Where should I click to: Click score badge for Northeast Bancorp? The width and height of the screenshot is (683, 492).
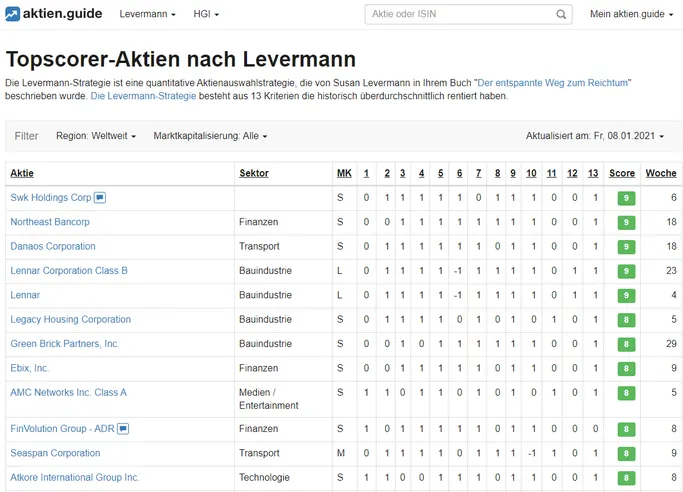click(x=626, y=222)
